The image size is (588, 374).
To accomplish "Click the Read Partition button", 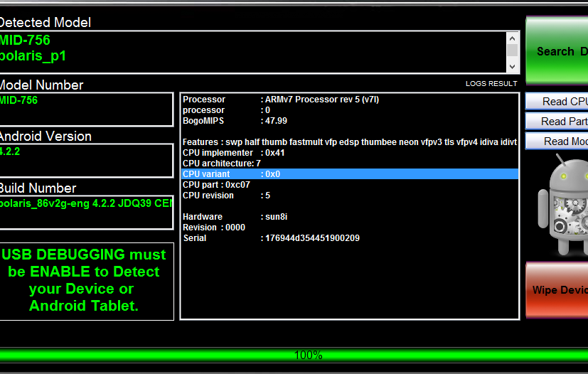I will 557,121.
